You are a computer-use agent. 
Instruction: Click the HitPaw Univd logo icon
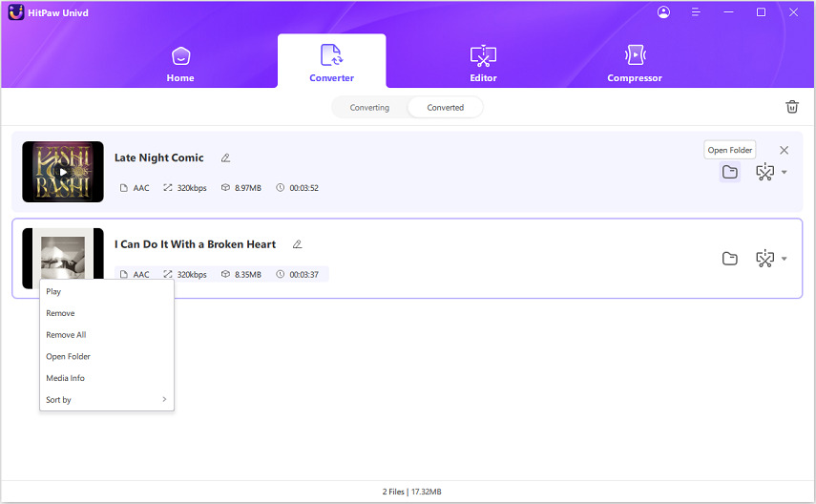(x=16, y=12)
